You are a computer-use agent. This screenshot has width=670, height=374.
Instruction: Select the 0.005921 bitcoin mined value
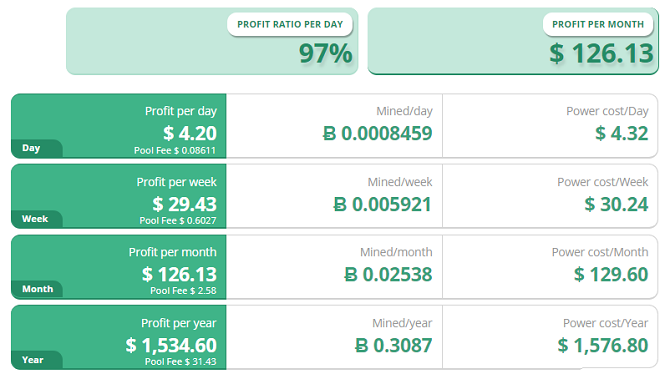coord(383,204)
